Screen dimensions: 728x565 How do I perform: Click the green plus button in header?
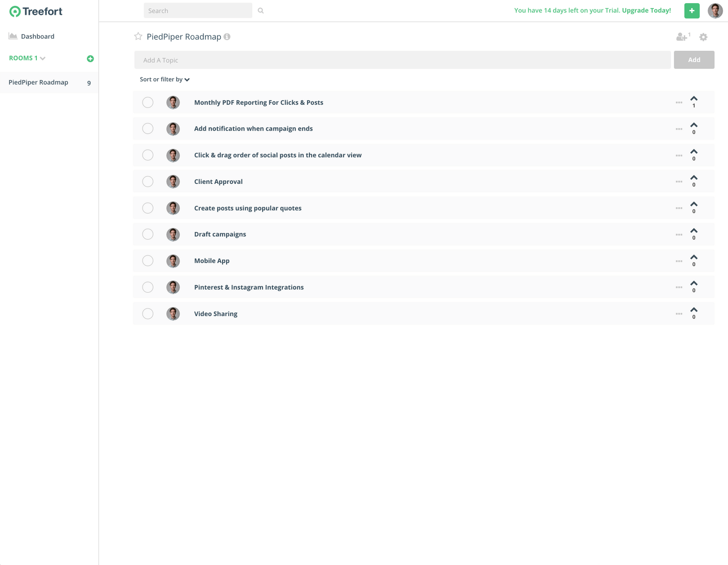pos(692,11)
